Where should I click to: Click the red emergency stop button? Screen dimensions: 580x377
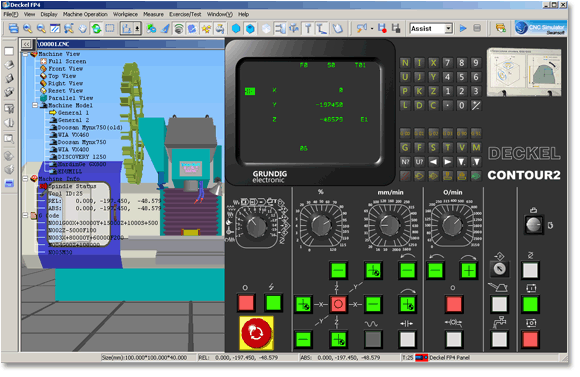tap(256, 333)
